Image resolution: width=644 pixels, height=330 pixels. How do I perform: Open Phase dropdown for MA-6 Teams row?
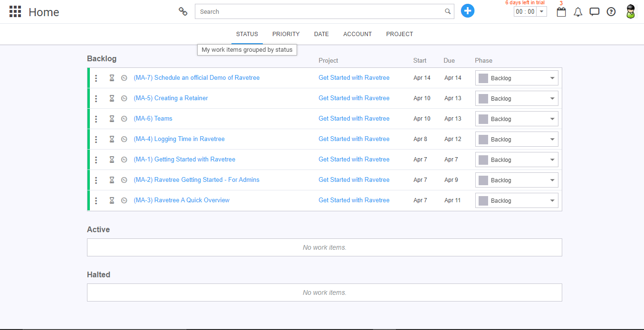point(517,119)
